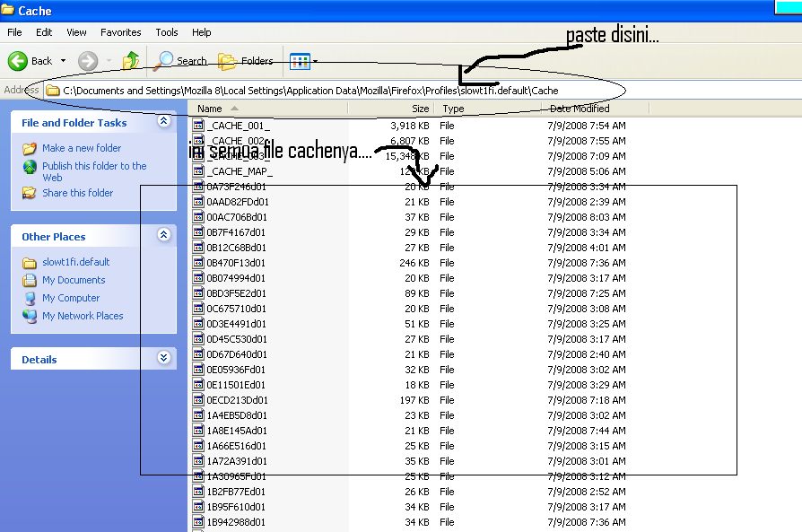Expand the Details panel
The width and height of the screenshot is (802, 532).
point(163,358)
